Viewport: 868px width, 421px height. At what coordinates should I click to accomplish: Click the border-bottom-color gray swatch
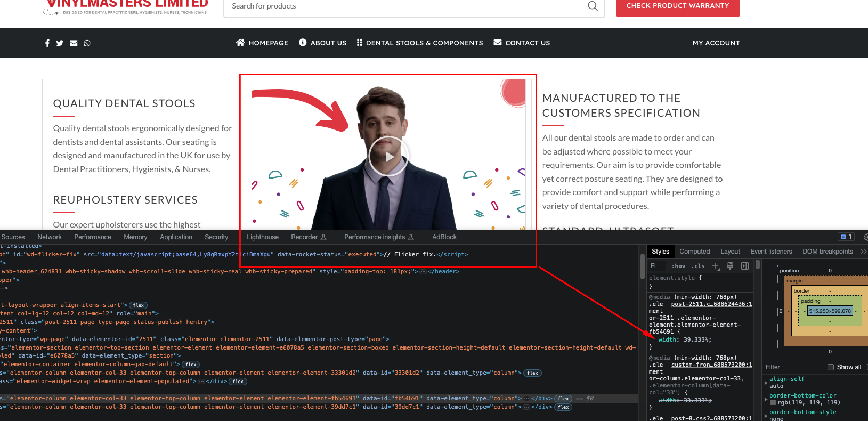click(773, 403)
